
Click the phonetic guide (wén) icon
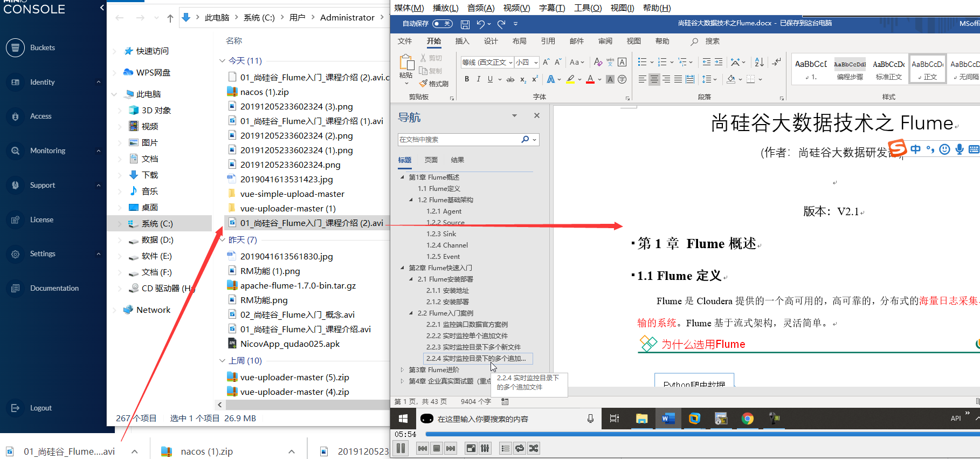click(x=610, y=62)
